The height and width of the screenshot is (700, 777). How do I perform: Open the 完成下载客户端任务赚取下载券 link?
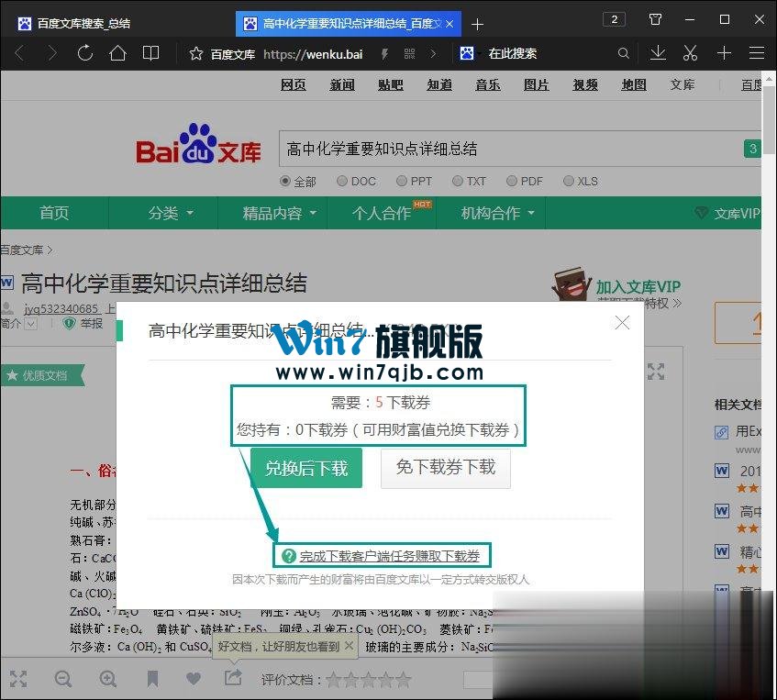click(390, 556)
